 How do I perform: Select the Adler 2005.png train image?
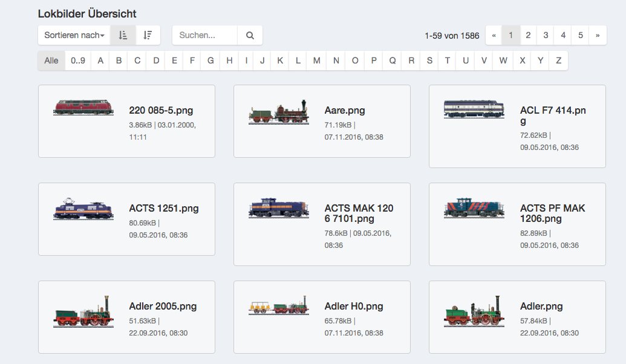[x=83, y=313]
